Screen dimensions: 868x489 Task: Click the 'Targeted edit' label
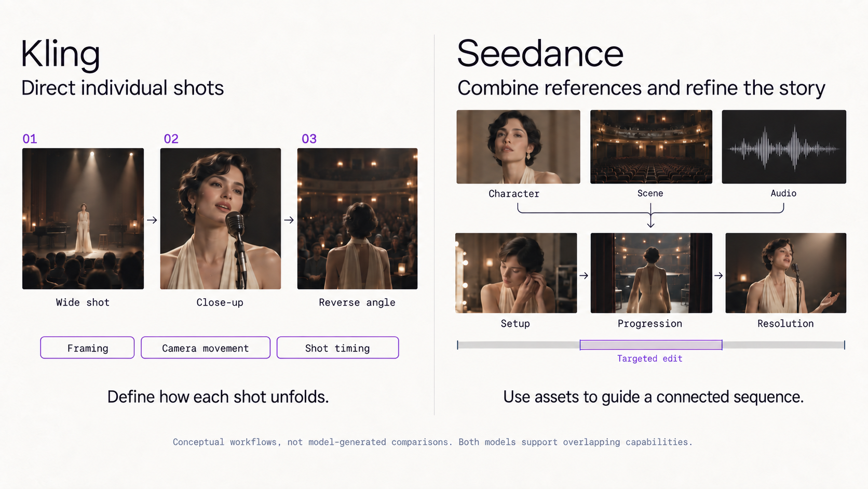tap(649, 359)
